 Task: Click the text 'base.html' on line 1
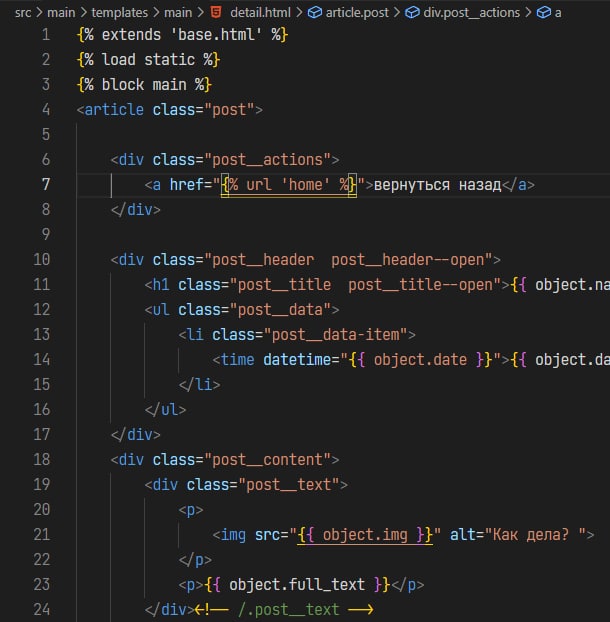[216, 35]
